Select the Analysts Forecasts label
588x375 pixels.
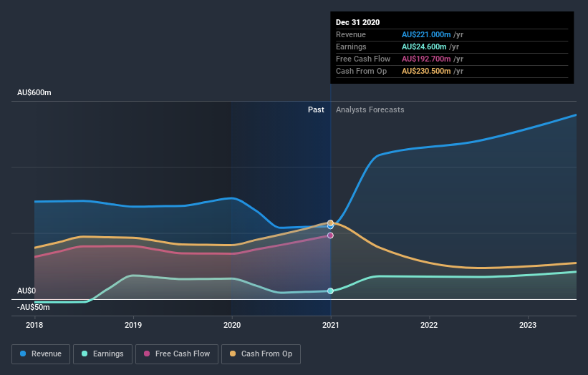pos(370,109)
